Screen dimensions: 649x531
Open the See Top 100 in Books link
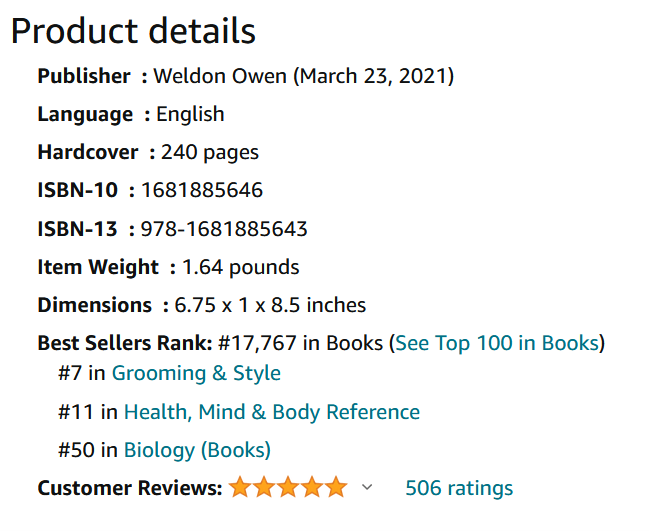[x=497, y=343]
